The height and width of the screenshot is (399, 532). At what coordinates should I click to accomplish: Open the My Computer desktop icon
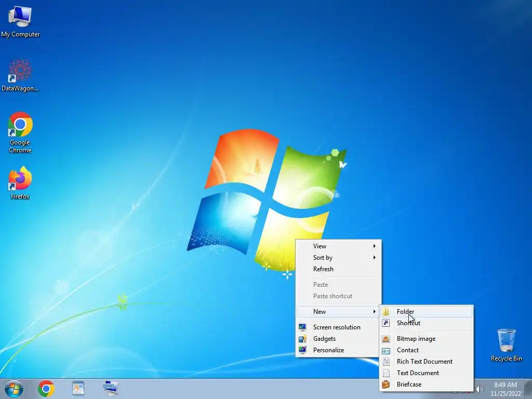coord(20,21)
